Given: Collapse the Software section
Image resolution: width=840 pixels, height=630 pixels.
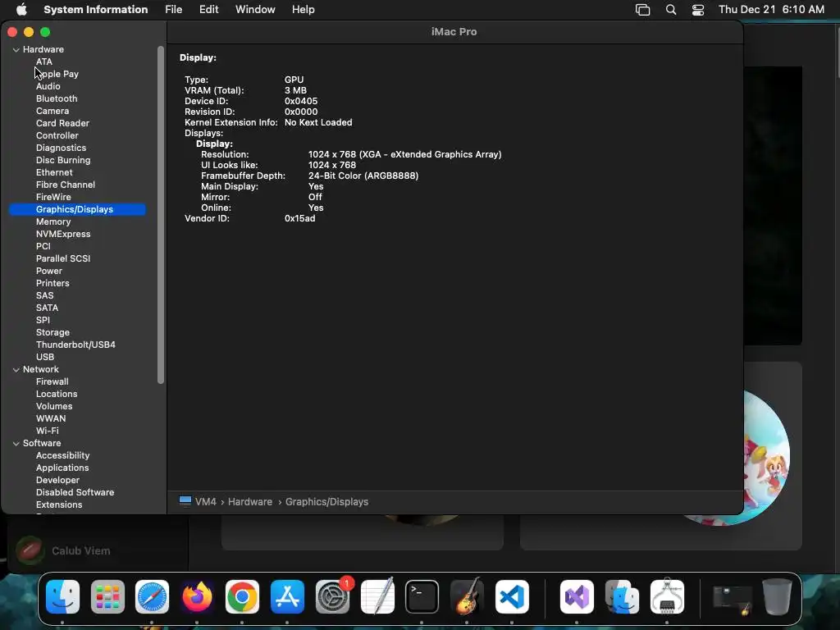Looking at the screenshot, I should click(16, 444).
